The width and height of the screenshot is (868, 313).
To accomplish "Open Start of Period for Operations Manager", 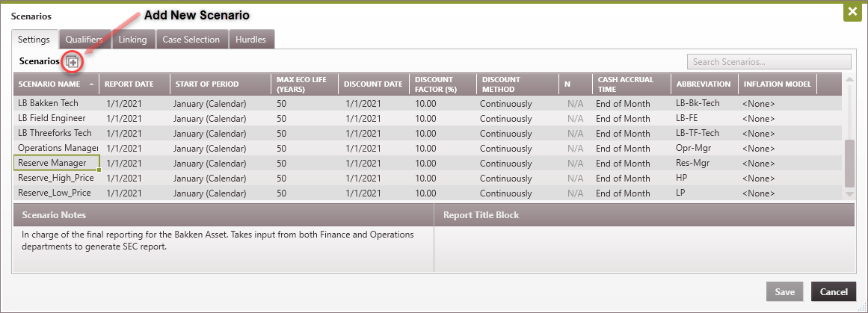I will (209, 149).
